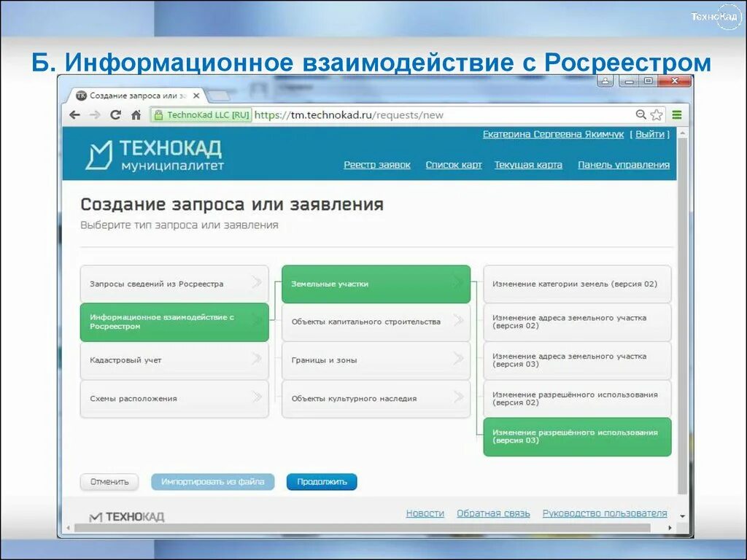This screenshot has width=747, height=560.
Task: Choose 'Изменение разрешённого использования (версия 03)'
Action: [578, 437]
